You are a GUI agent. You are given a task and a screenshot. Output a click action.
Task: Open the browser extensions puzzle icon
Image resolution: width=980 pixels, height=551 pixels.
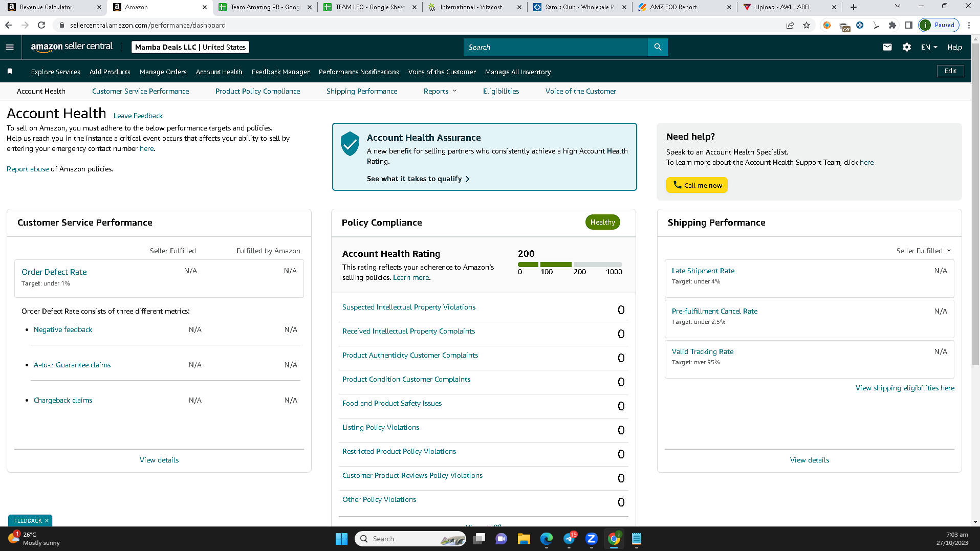892,25
